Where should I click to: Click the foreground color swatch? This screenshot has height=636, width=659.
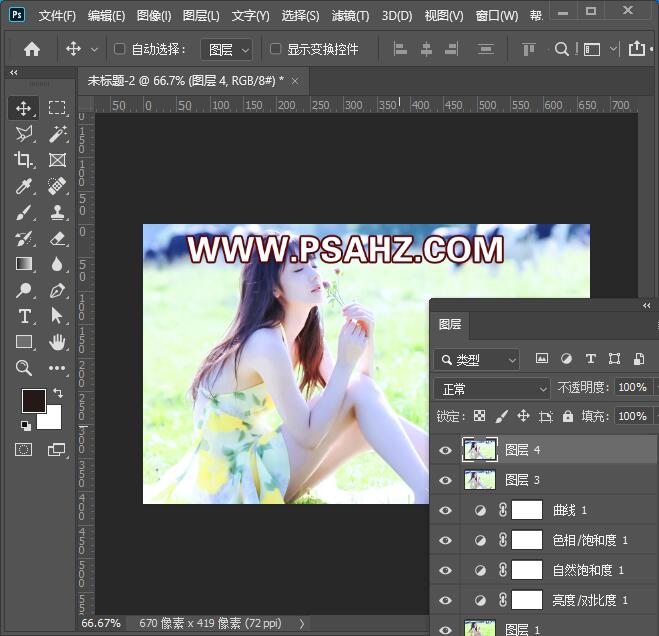[33, 401]
